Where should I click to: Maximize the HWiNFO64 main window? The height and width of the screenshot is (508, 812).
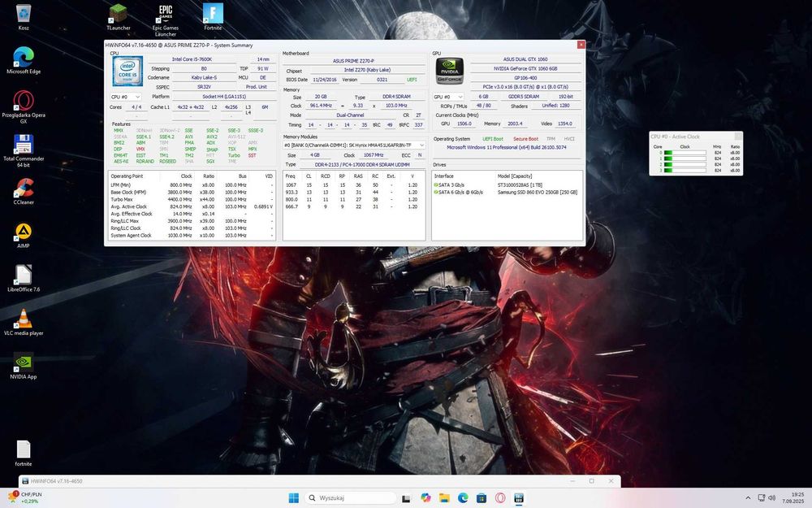coord(591,481)
